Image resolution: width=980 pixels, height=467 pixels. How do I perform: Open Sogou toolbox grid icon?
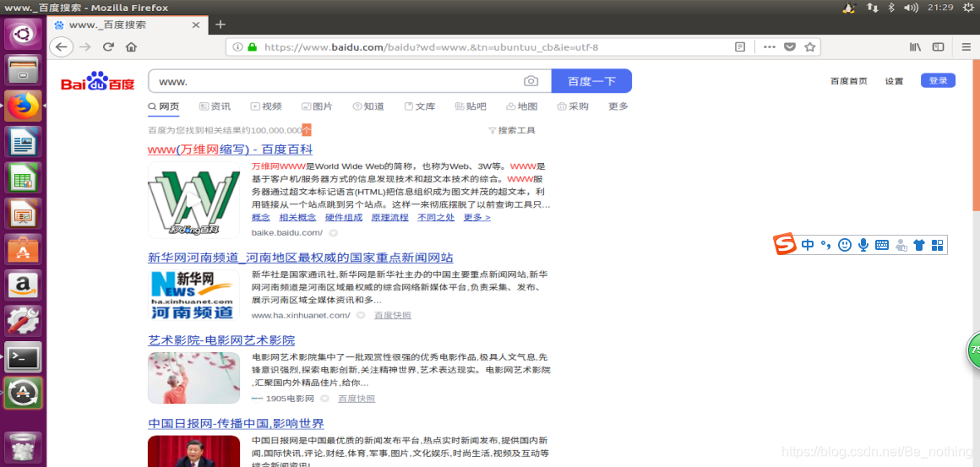click(937, 245)
